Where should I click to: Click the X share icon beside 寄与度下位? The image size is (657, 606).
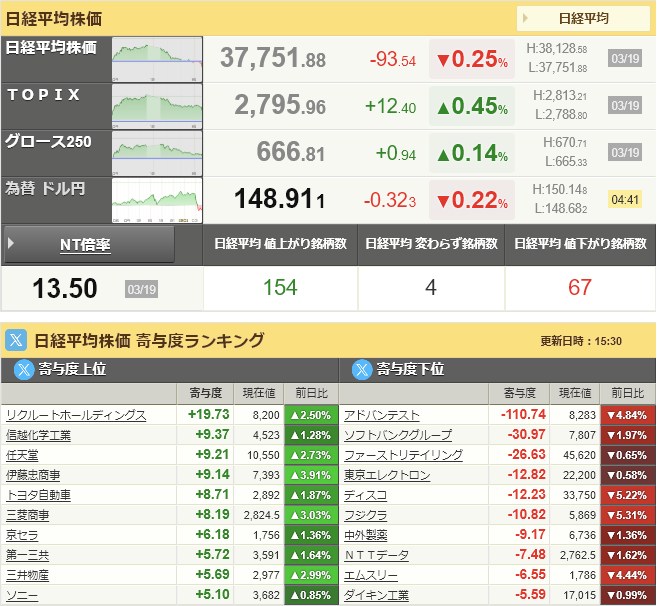point(362,370)
